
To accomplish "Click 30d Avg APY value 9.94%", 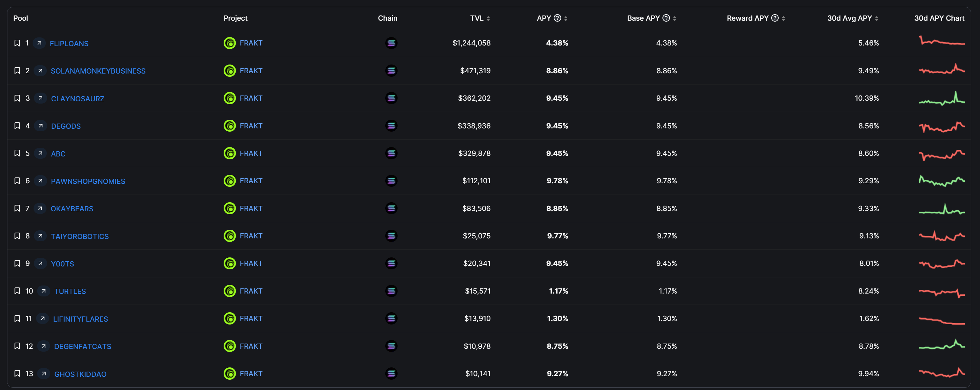I will [868, 373].
